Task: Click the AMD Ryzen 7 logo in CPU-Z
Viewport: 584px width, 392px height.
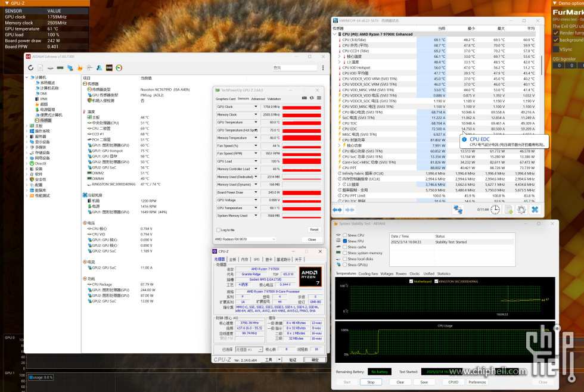Action: 310,276
